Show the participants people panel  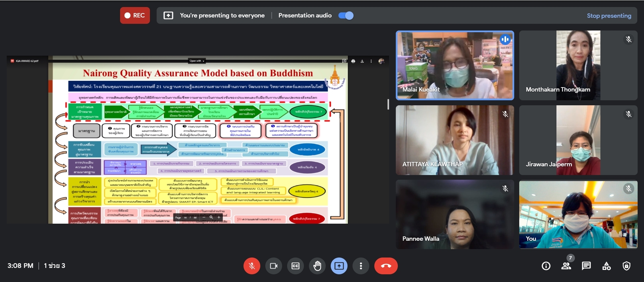pyautogui.click(x=566, y=266)
